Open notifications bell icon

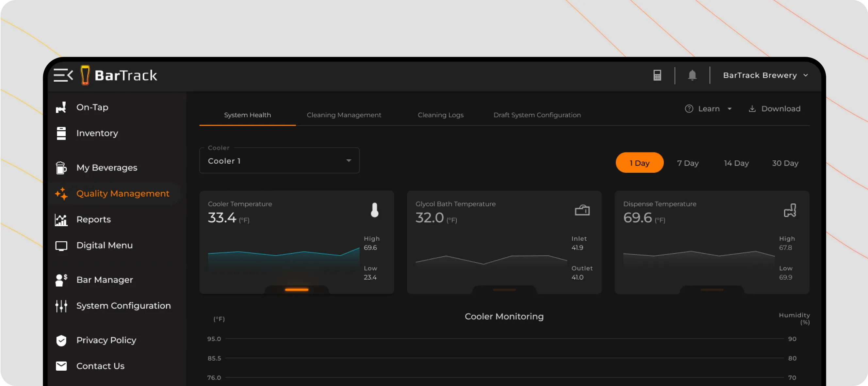pyautogui.click(x=692, y=75)
